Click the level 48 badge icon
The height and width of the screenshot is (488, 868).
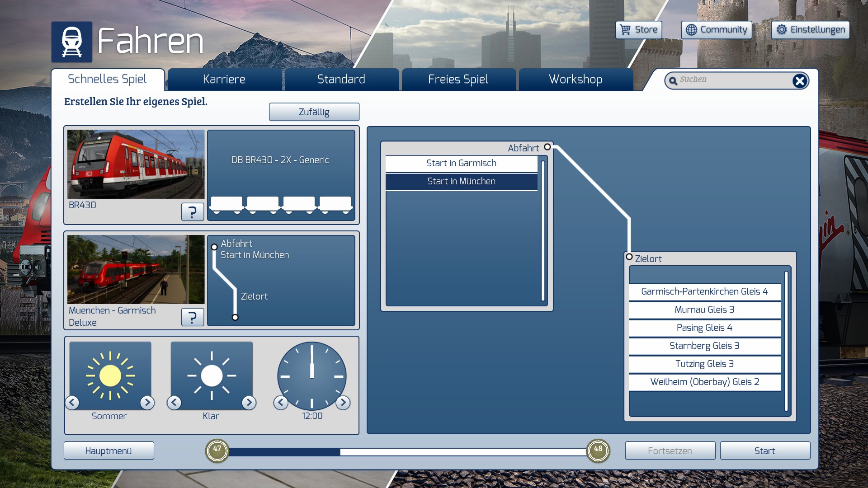pyautogui.click(x=598, y=450)
